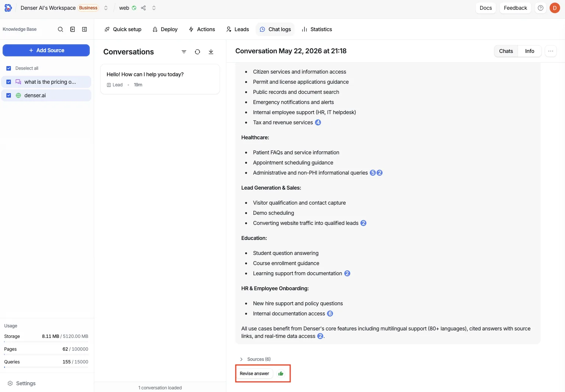Click citation 2 after non-PHI informational queries
Viewport: 565px width, 392px height.
click(x=380, y=173)
